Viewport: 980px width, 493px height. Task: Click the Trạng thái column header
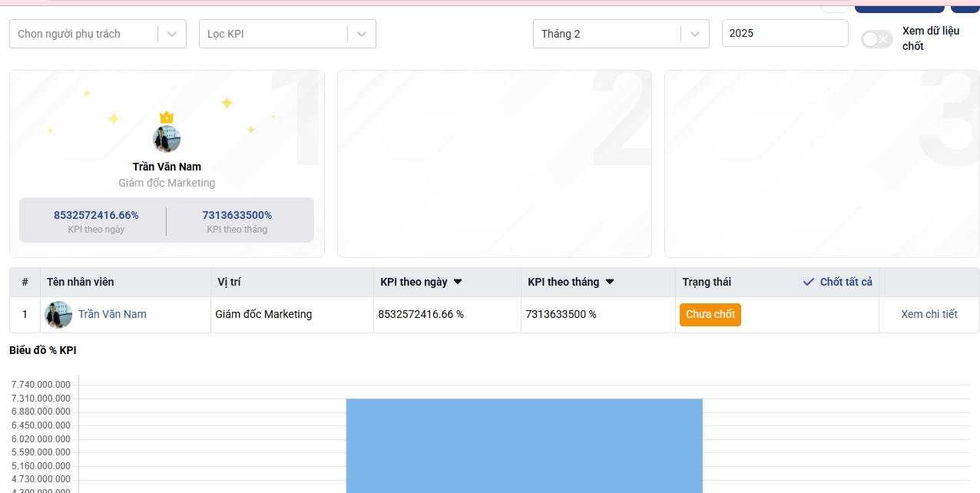707,282
